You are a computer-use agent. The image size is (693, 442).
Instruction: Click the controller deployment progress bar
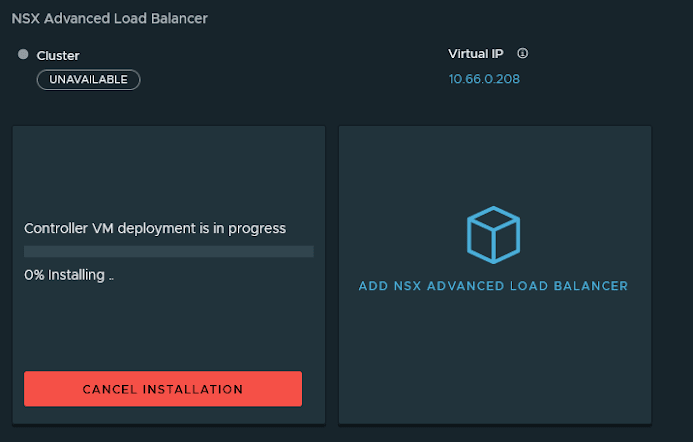tap(169, 251)
